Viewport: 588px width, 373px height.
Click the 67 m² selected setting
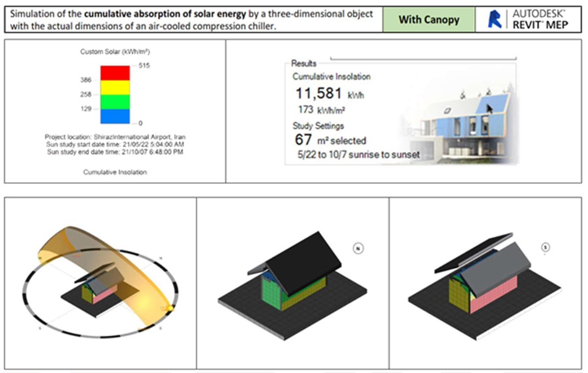330,140
